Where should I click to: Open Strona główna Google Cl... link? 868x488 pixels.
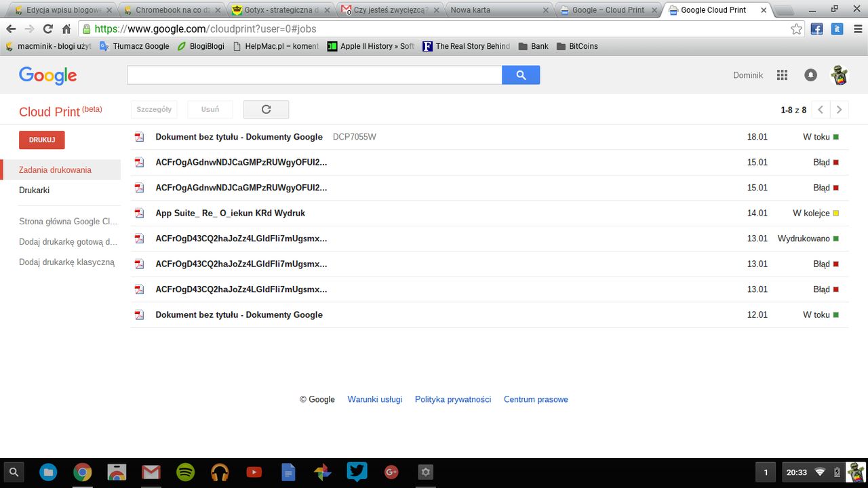(x=68, y=222)
